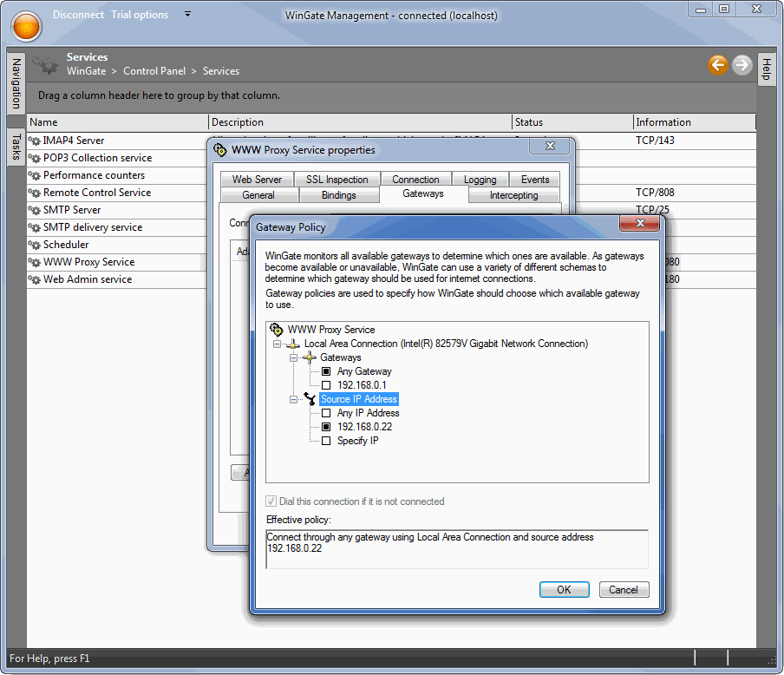Select the Source IP Address tree label
Viewport: 784px width, 675px height.
358,399
